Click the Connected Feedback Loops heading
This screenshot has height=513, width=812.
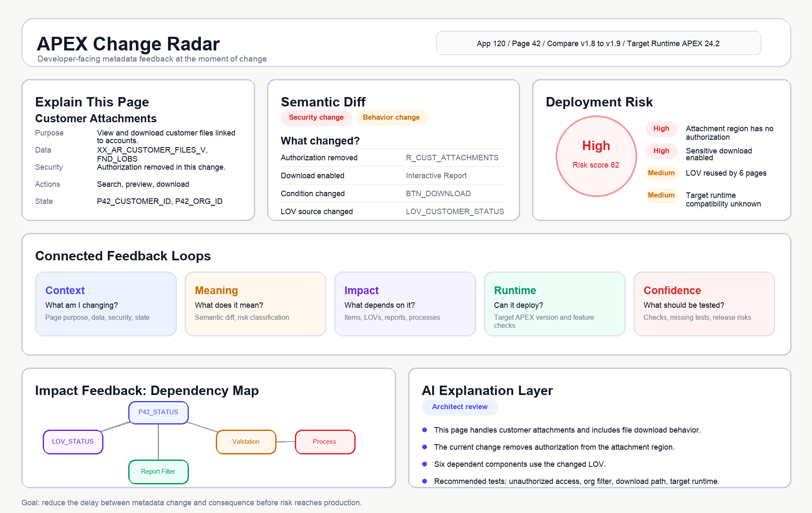tap(123, 256)
